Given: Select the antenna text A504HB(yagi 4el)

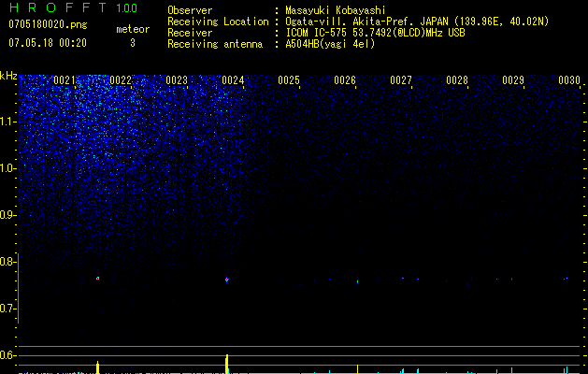Looking at the screenshot, I should point(330,44).
